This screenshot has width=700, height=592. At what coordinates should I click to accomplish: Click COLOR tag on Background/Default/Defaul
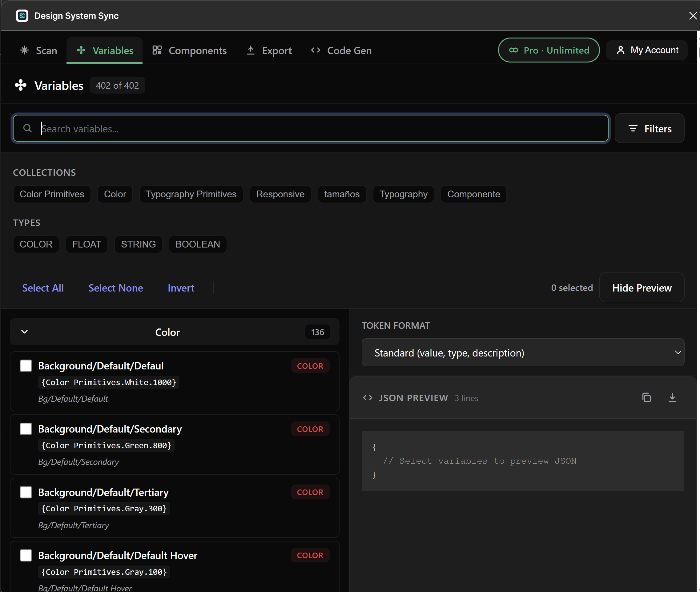pos(310,366)
